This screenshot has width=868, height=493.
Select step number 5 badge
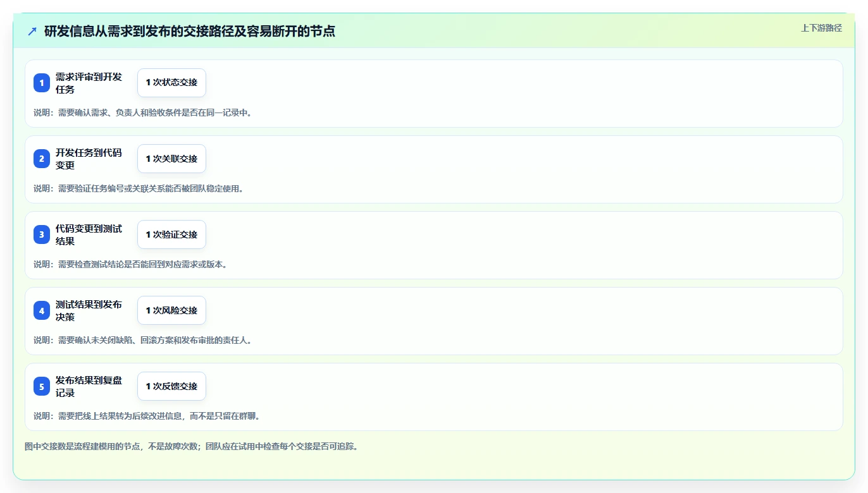coord(42,386)
